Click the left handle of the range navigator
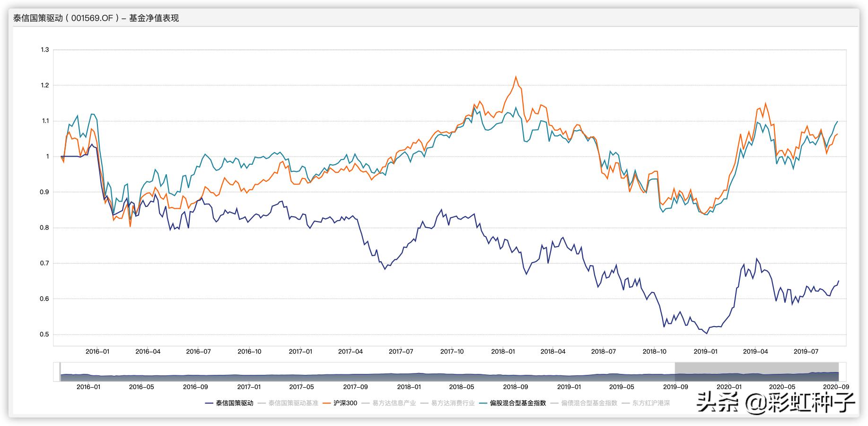 60,372
